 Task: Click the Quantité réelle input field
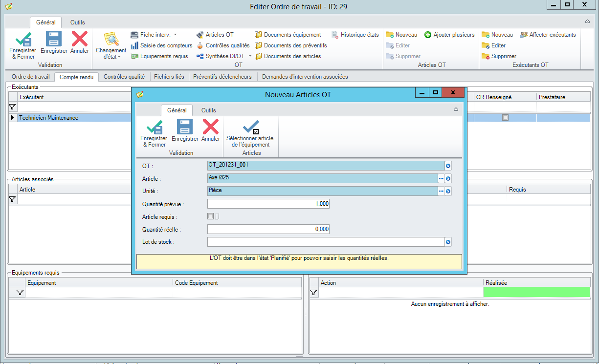pyautogui.click(x=268, y=229)
